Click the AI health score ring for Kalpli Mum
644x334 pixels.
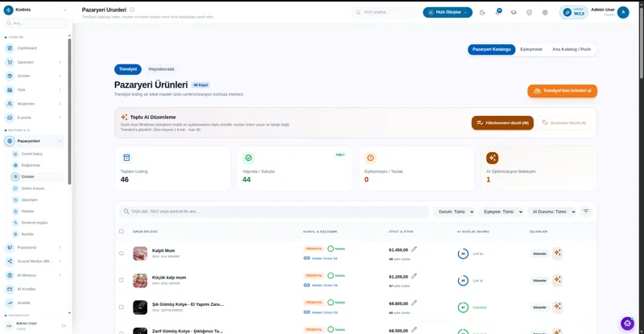point(463,254)
